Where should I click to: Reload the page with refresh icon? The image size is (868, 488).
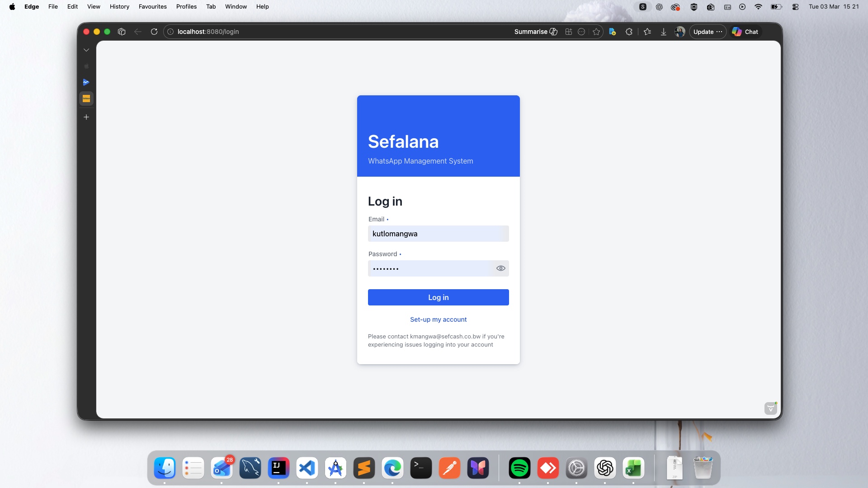(x=154, y=32)
